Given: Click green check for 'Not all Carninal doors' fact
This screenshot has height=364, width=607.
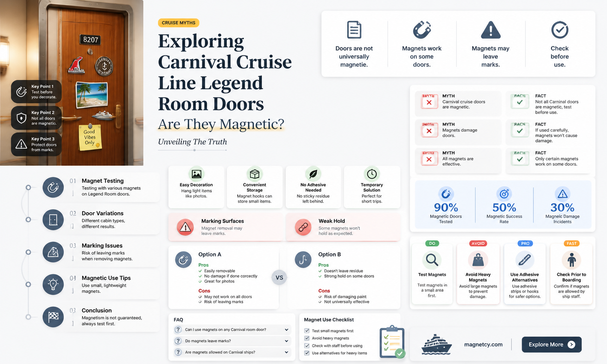Looking at the screenshot, I should click(520, 102).
